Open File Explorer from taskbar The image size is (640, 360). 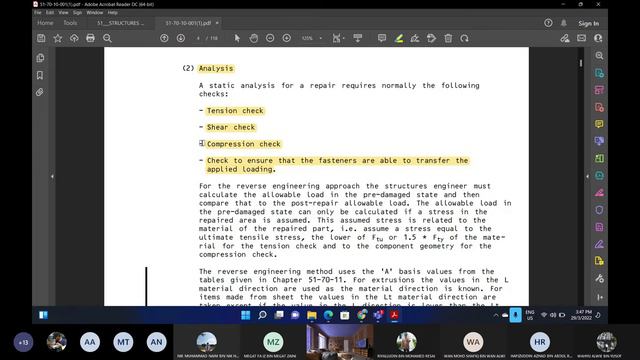pyautogui.click(x=312, y=315)
